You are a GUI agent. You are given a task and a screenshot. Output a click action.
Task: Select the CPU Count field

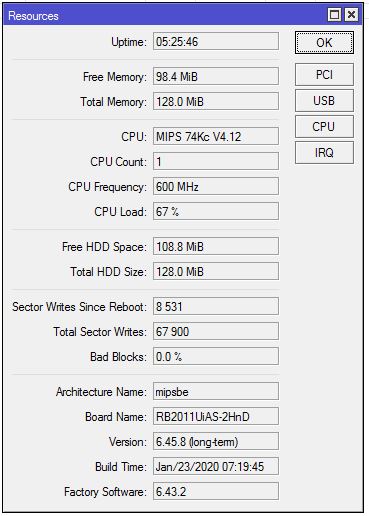point(216,161)
